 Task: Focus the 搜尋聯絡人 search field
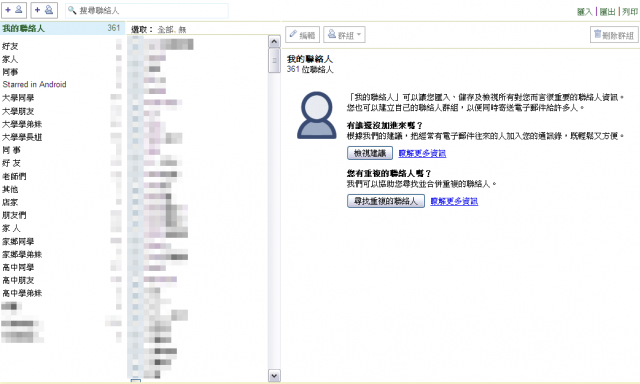coord(147,11)
